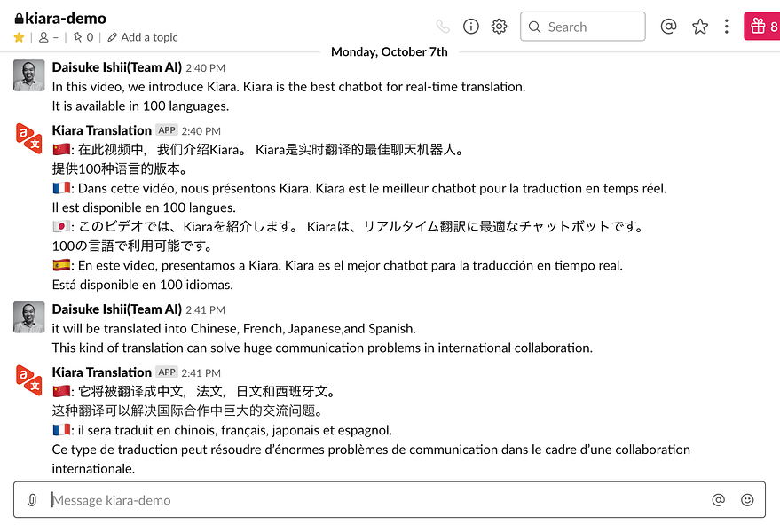Click Daisuke Ishii avatar at 2:40 PM

pyautogui.click(x=29, y=75)
